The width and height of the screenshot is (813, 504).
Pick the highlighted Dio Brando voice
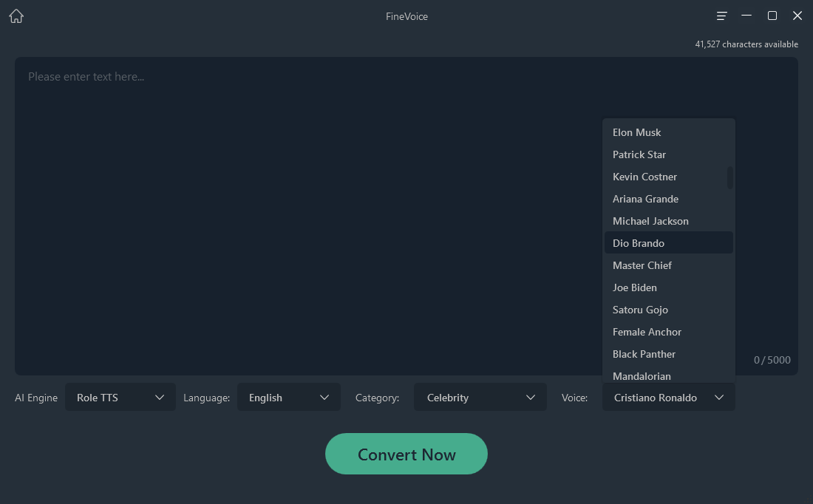pos(668,242)
